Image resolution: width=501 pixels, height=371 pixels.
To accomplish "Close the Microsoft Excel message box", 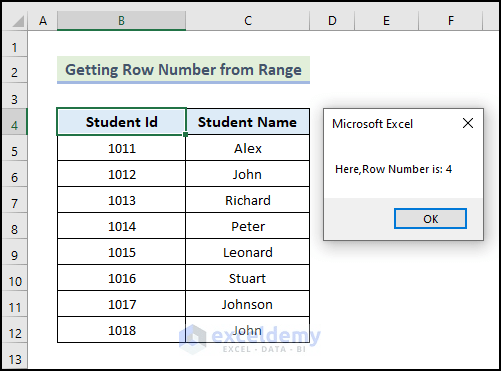I will pos(468,123).
